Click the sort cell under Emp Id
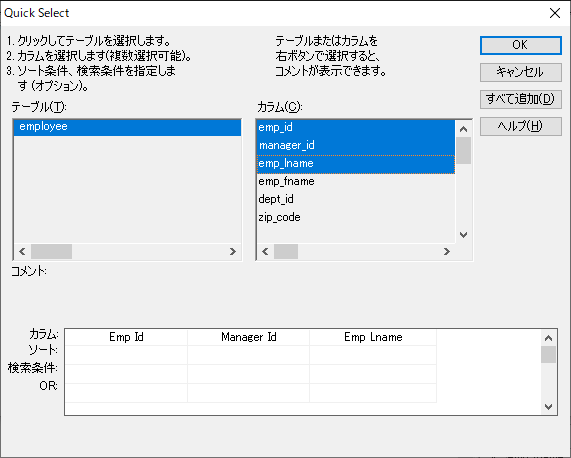The image size is (571, 458). pyautogui.click(x=126, y=355)
